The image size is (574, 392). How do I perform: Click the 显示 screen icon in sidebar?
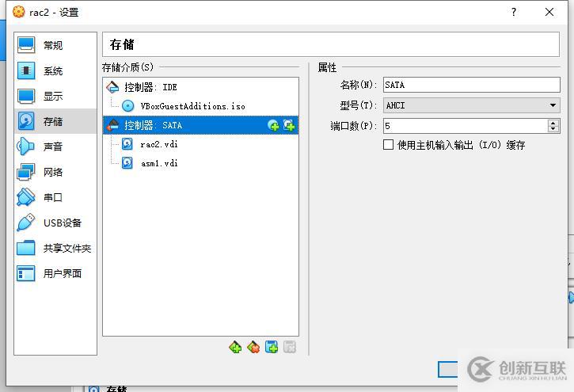[26, 96]
